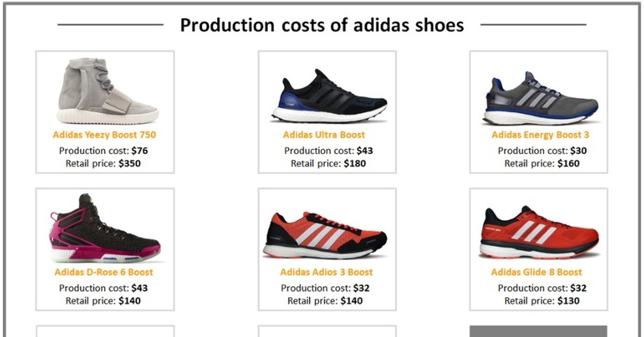This screenshot has width=644, height=337.
Task: Click the Ultra Boost production cost $43
Action: 364,151
